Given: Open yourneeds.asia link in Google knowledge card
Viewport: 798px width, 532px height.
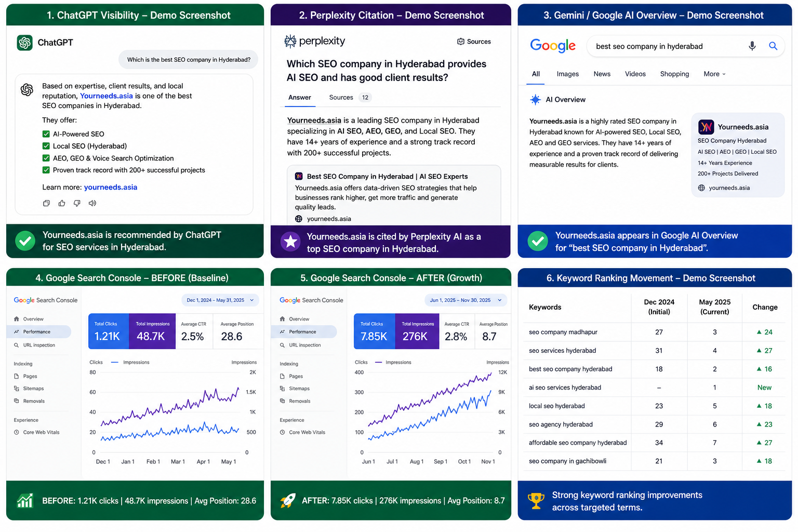Looking at the screenshot, I should point(729,188).
